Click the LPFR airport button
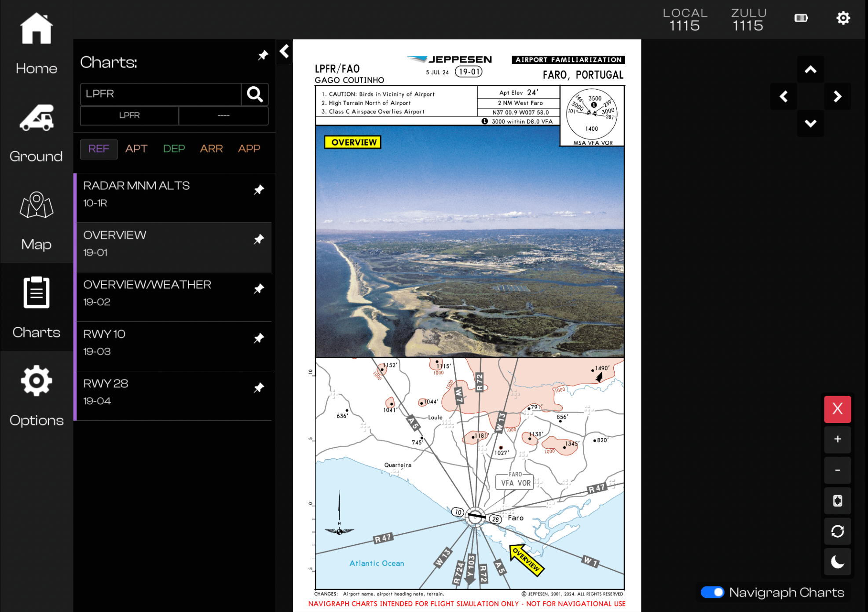 129,115
